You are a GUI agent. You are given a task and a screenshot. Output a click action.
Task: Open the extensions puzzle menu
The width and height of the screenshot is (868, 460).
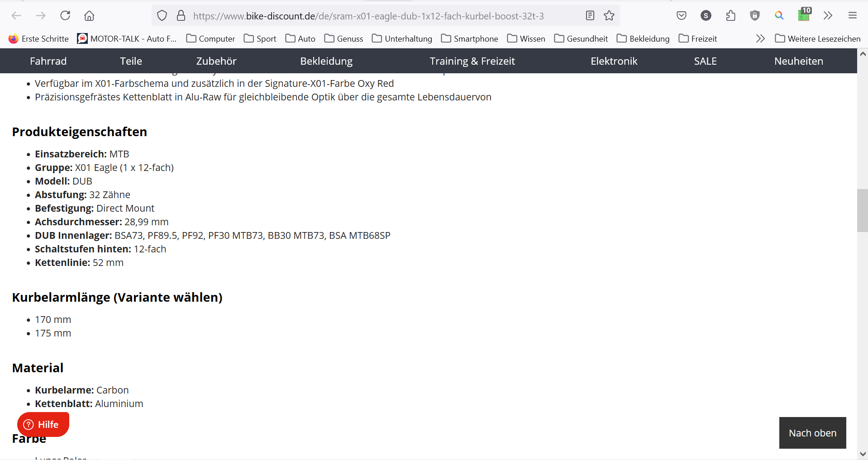(730, 16)
